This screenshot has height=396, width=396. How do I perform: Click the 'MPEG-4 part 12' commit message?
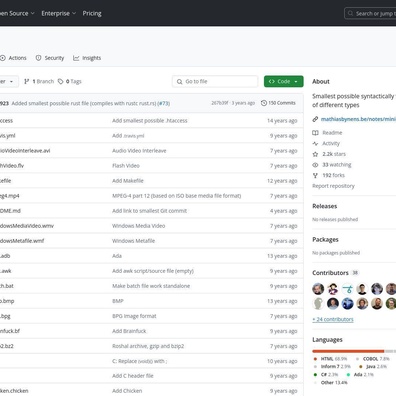click(177, 196)
